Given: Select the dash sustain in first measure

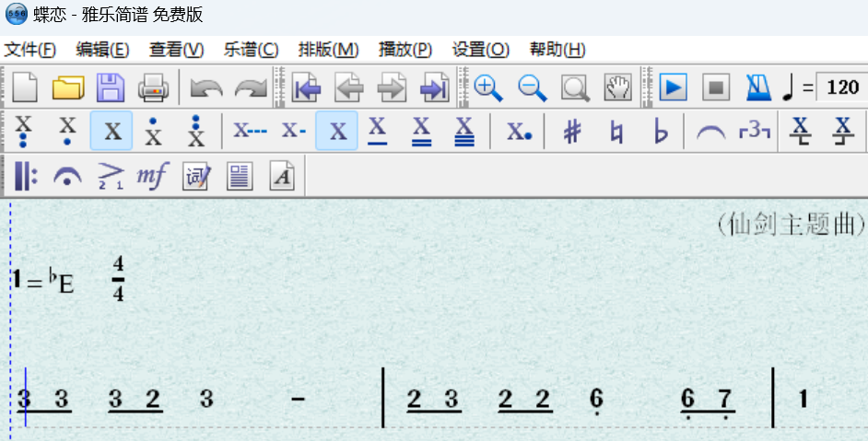Looking at the screenshot, I should pyautogui.click(x=298, y=399).
